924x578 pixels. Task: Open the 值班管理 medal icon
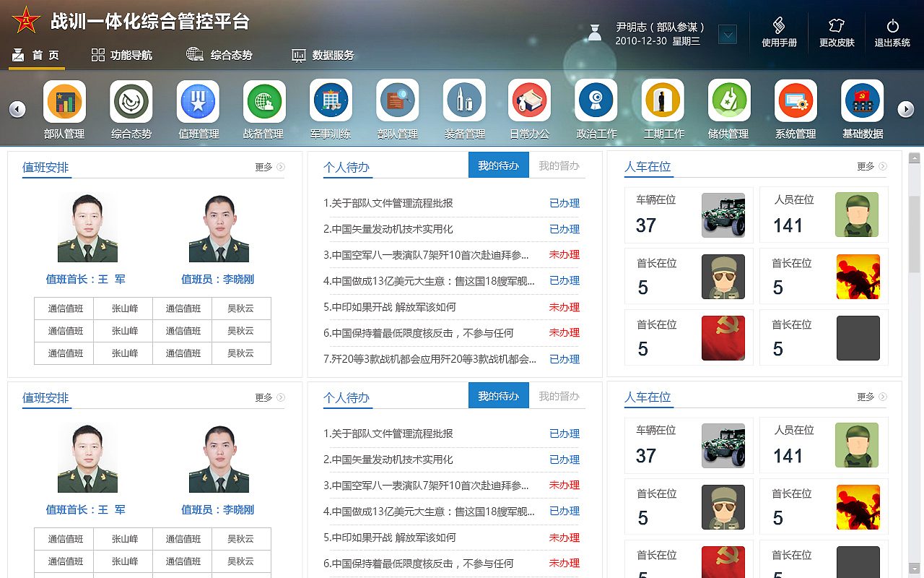(198, 101)
